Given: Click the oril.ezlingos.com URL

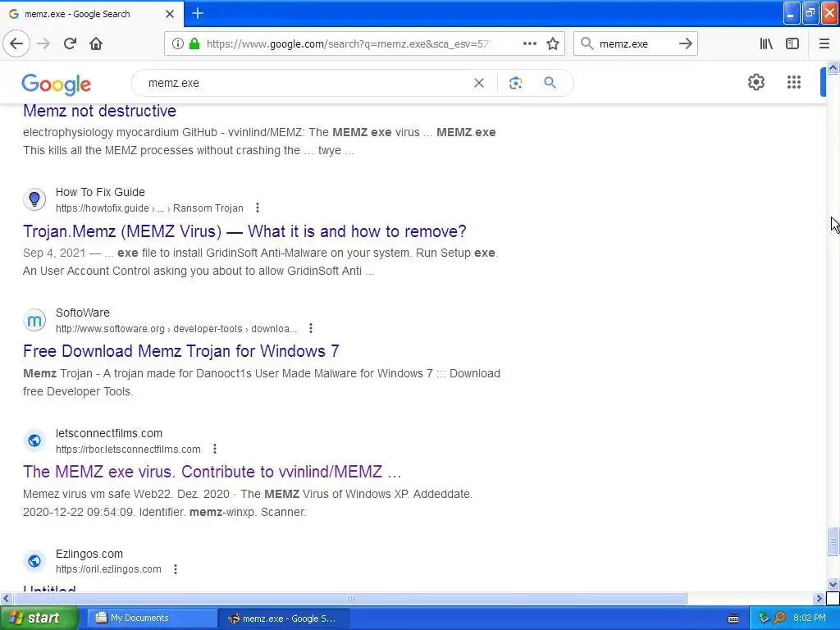Looking at the screenshot, I should [108, 569].
